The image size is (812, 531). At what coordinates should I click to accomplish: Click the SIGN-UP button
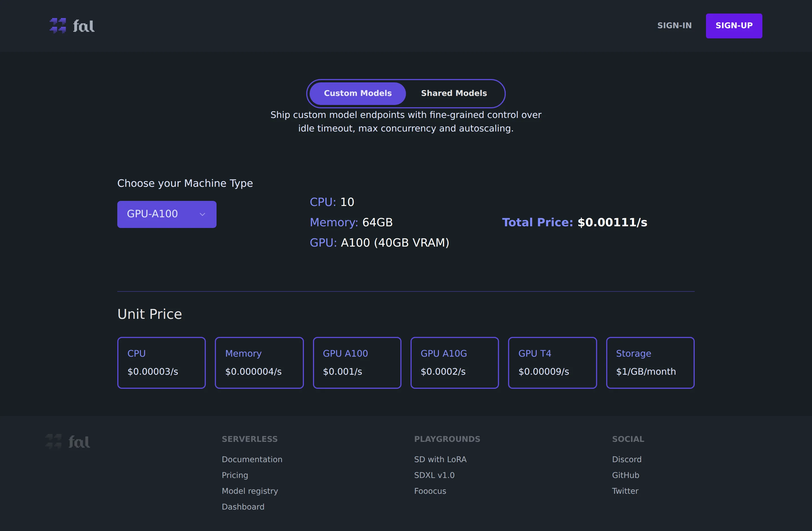pyautogui.click(x=734, y=26)
